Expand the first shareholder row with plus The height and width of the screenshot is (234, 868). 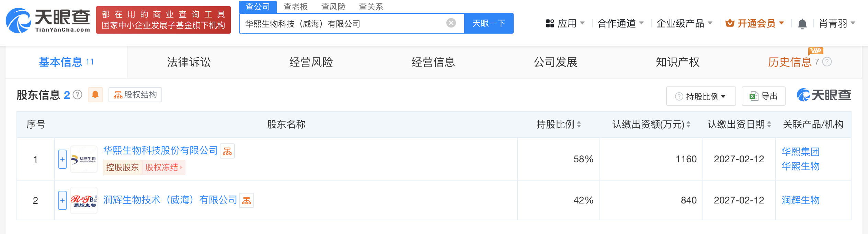(x=62, y=159)
